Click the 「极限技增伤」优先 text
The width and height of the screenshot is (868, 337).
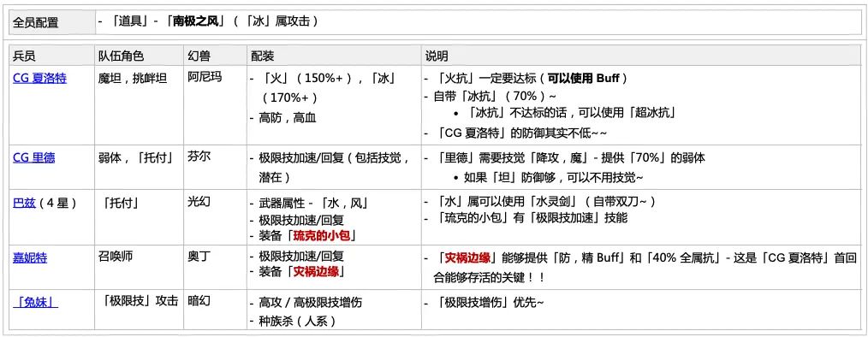490,303
